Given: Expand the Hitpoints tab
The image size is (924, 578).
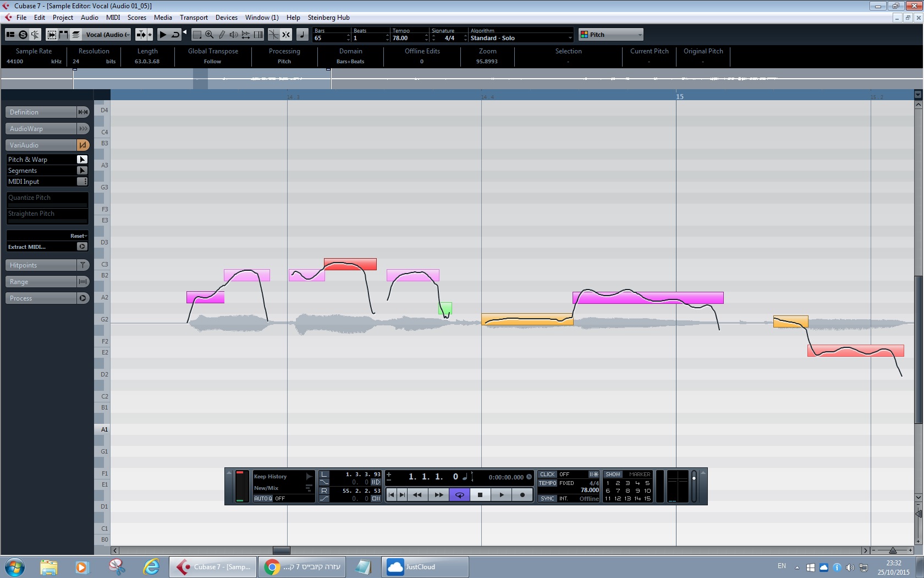Looking at the screenshot, I should [x=41, y=265].
